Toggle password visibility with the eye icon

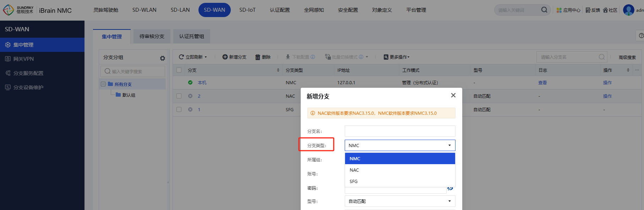[x=451, y=189]
